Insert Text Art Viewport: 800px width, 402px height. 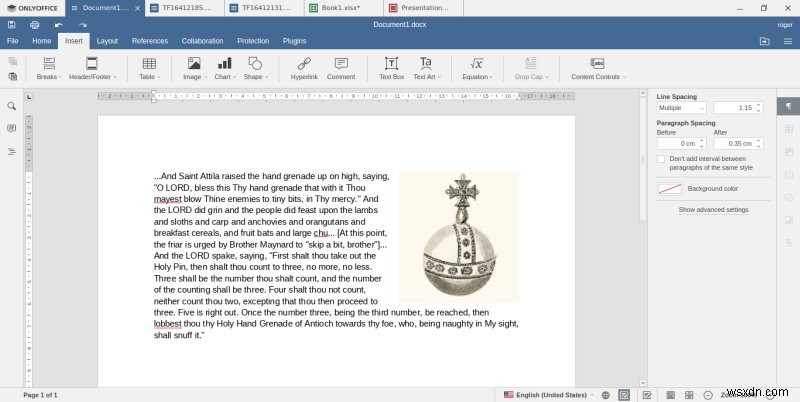(426, 68)
